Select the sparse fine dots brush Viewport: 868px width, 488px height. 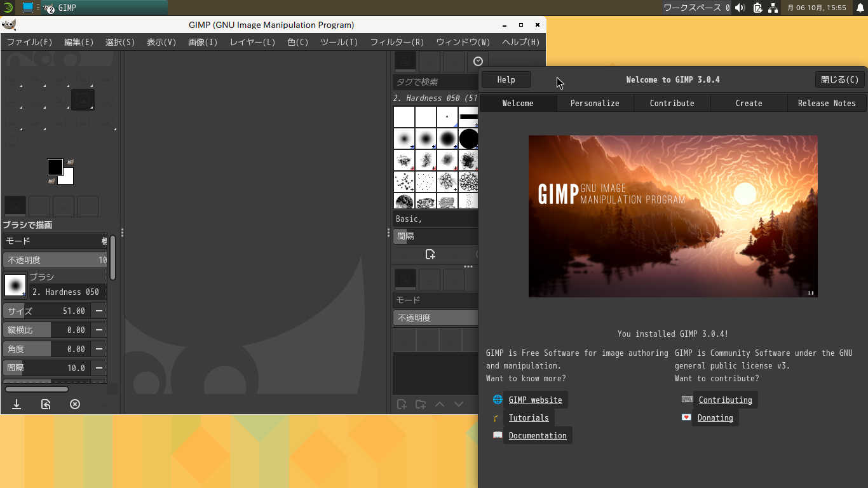425,182
